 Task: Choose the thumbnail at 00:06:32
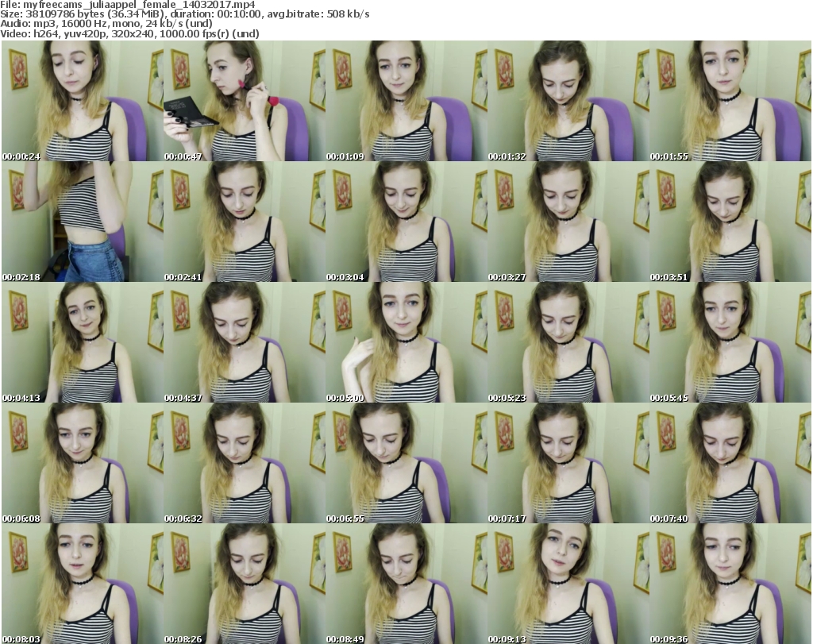(x=245, y=463)
